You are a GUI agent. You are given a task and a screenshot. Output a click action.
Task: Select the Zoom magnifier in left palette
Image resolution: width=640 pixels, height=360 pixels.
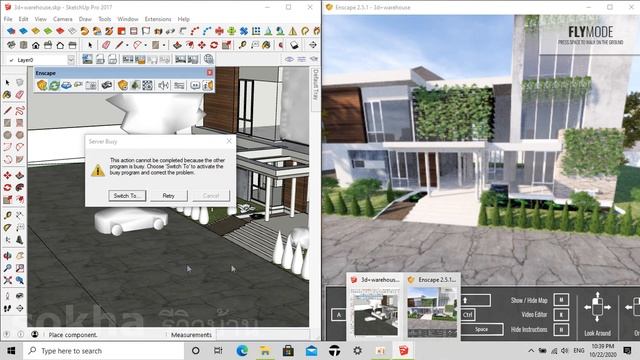(x=7, y=268)
